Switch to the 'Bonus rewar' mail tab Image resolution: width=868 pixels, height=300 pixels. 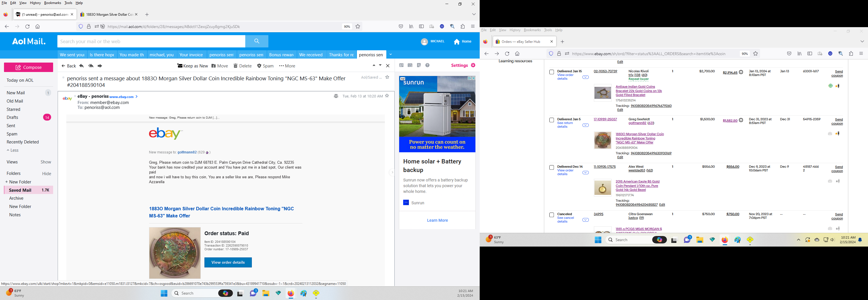[x=281, y=55]
